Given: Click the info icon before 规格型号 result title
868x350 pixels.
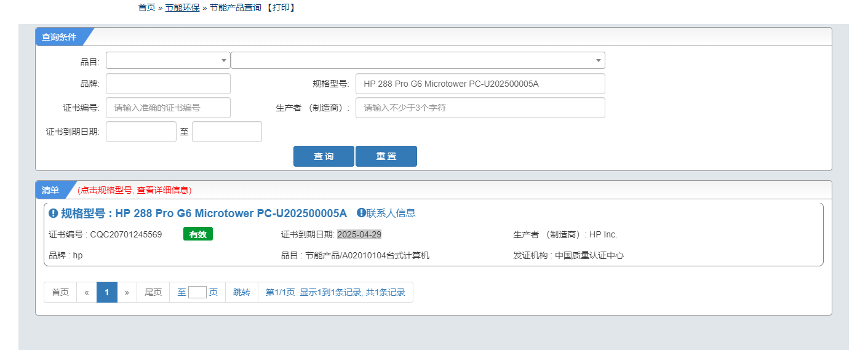Looking at the screenshot, I should click(x=54, y=213).
